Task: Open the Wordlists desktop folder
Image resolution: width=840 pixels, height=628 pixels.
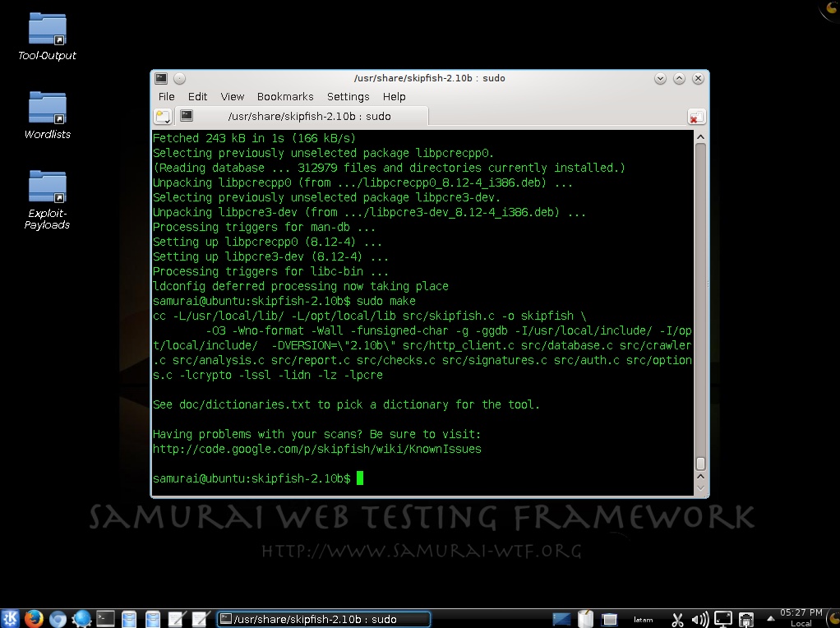Action: [47, 115]
